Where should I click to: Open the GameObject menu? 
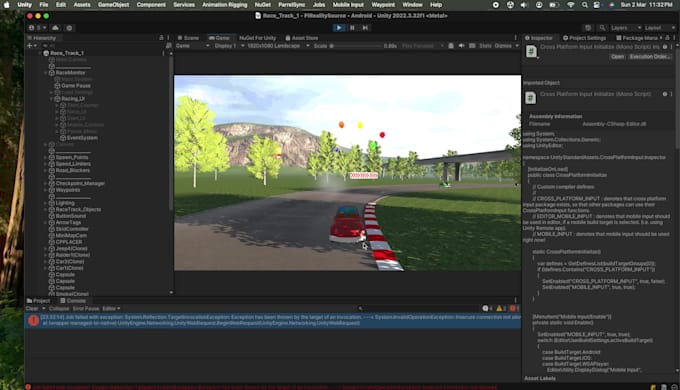tap(113, 5)
